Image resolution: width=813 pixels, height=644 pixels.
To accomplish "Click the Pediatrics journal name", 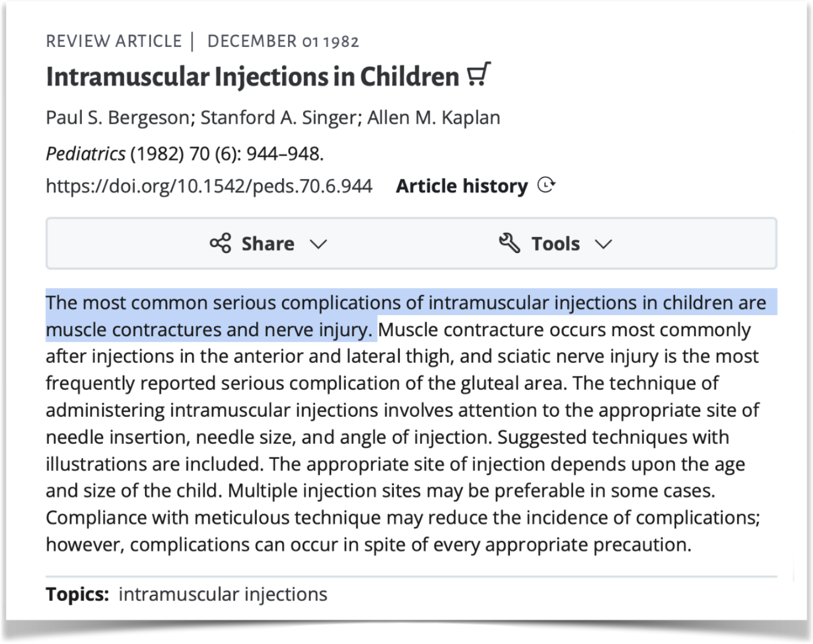I will tap(86, 153).
